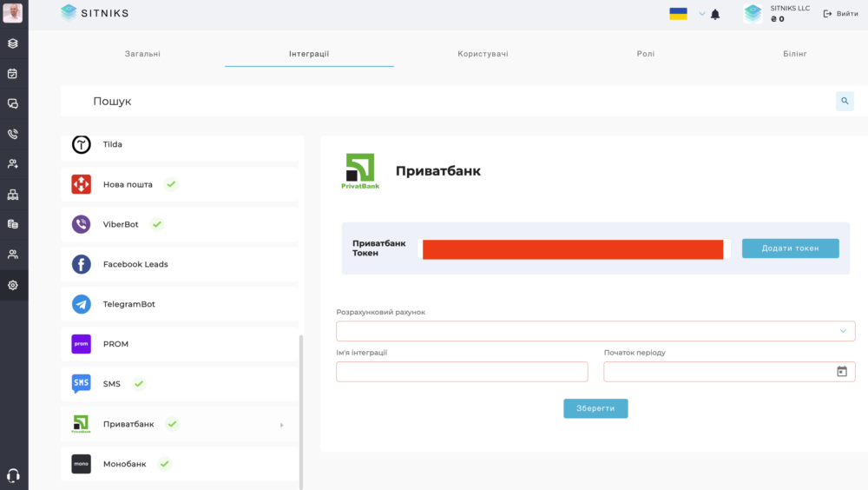Screen dimensions: 868x490
Task: Switch to the Білінг tab
Action: (795, 54)
